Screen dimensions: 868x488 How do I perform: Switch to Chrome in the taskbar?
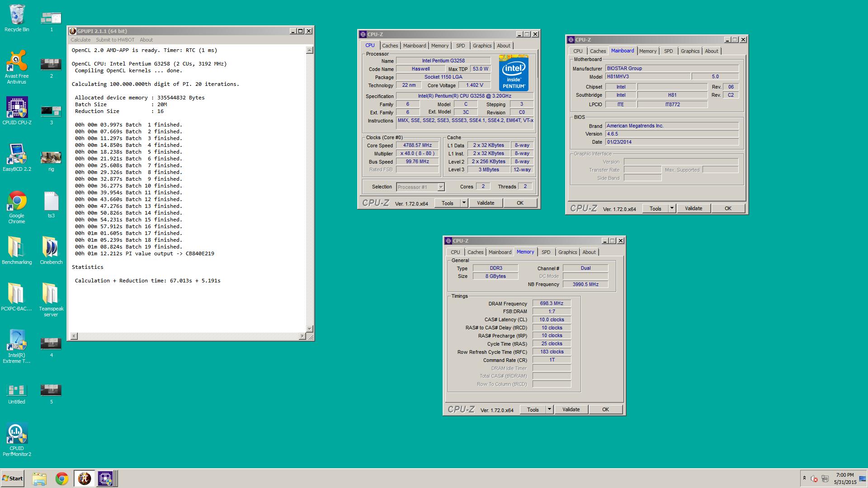pyautogui.click(x=62, y=479)
